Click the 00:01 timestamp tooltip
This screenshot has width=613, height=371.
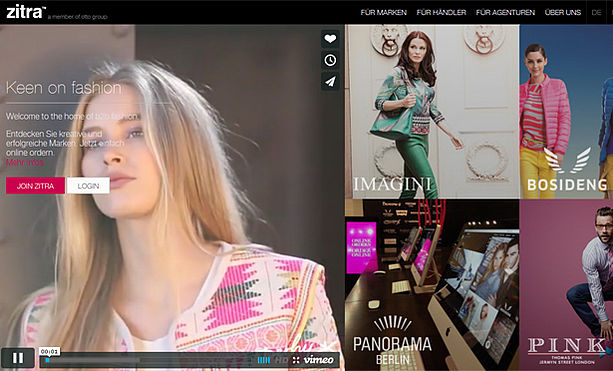50,351
